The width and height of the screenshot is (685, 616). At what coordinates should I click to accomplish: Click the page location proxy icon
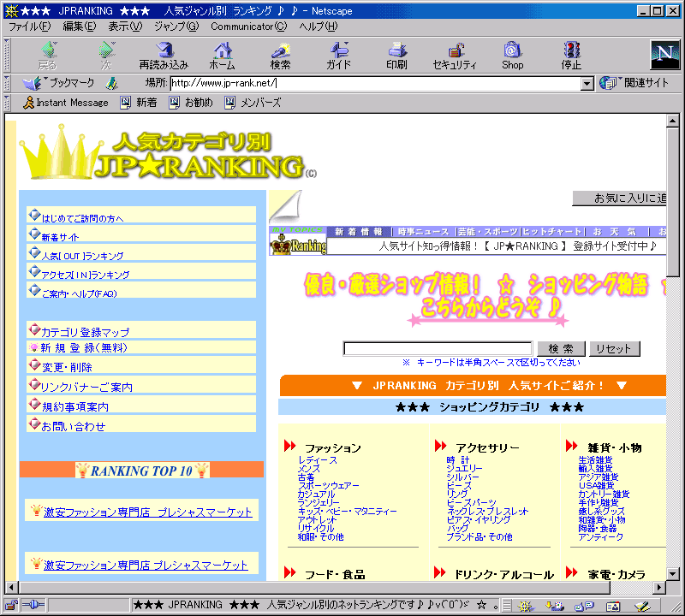click(x=112, y=83)
